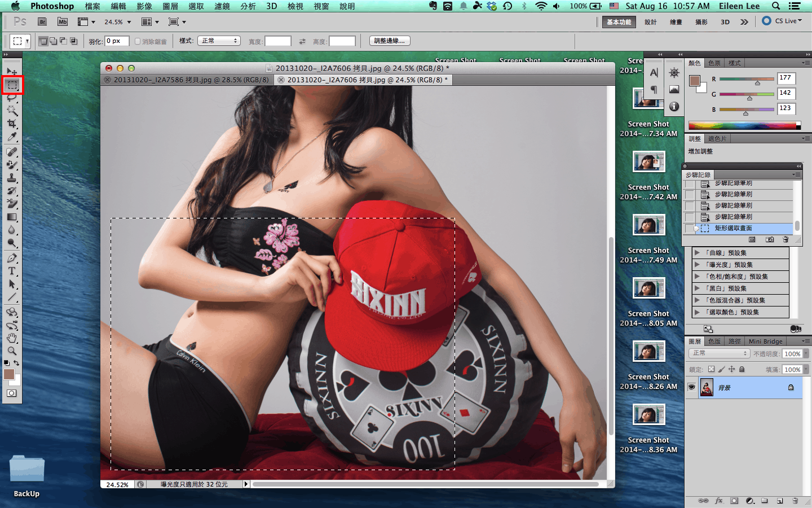Choose Intersect with Selection mode
The width and height of the screenshot is (812, 508).
click(73, 41)
